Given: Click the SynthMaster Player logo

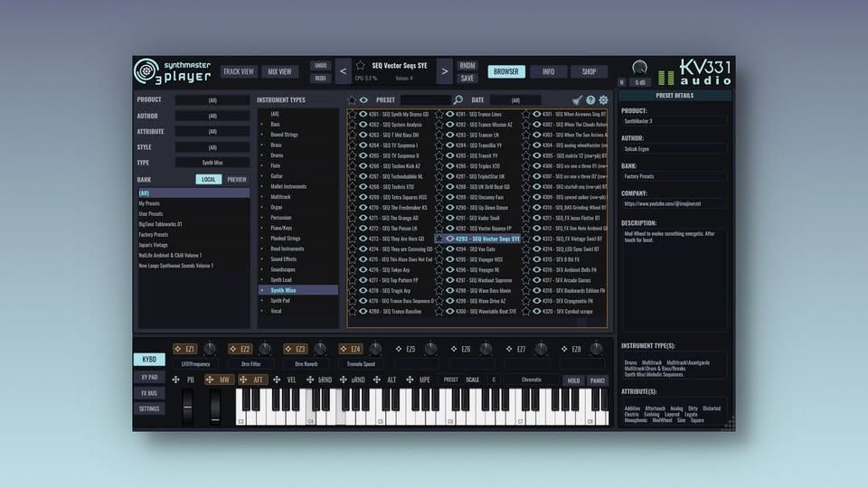Looking at the screenshot, I should (x=173, y=71).
